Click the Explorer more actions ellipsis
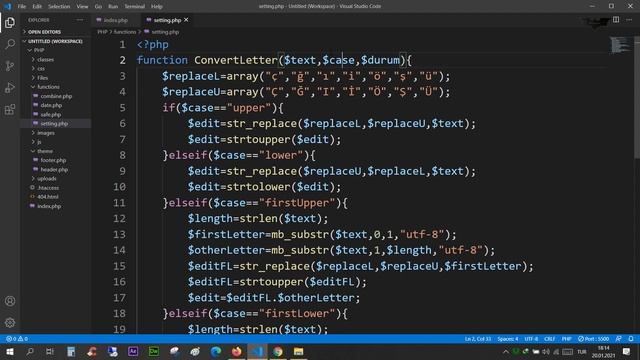Screen dimensions: 640x360 coord(80,20)
